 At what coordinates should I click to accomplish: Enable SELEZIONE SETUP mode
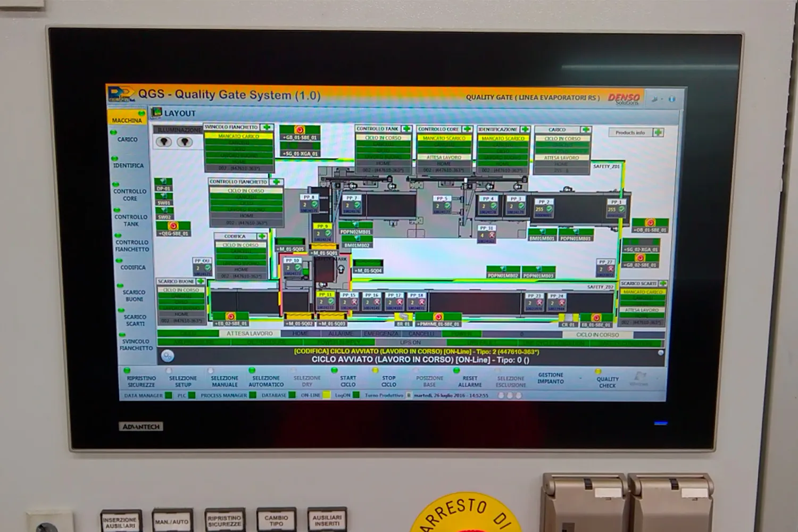[x=182, y=379]
